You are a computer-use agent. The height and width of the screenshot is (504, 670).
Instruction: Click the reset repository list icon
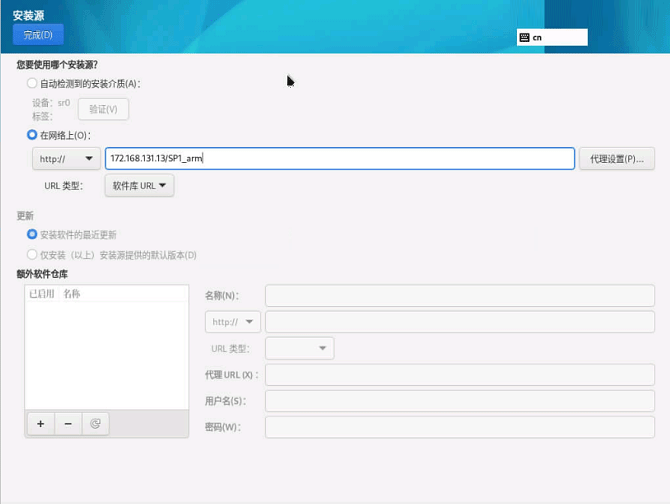(95, 423)
